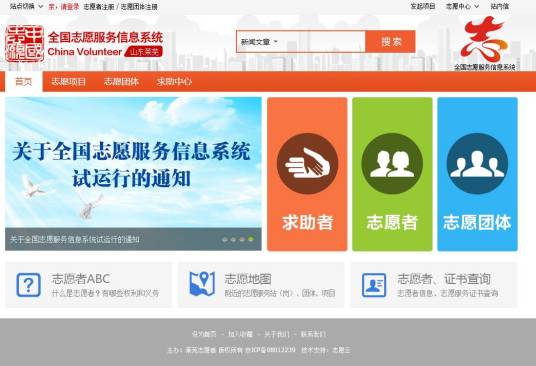Select the first carousel dot indicator
This screenshot has width=536, height=366.
[x=225, y=240]
